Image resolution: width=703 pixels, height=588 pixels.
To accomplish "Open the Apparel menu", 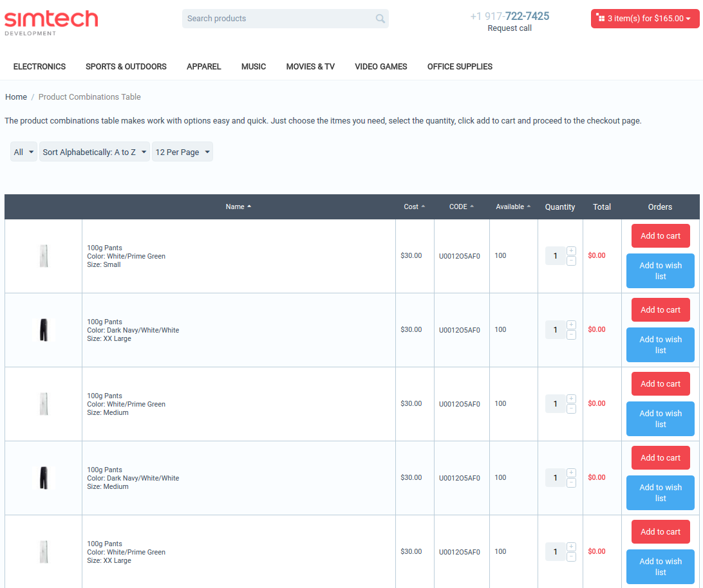I will pyautogui.click(x=204, y=66).
